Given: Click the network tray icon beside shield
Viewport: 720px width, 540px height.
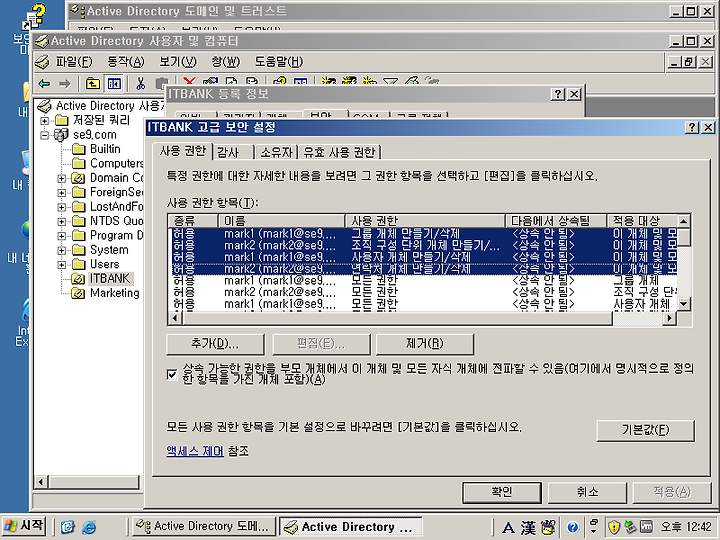Looking at the screenshot, I should click(x=630, y=527).
